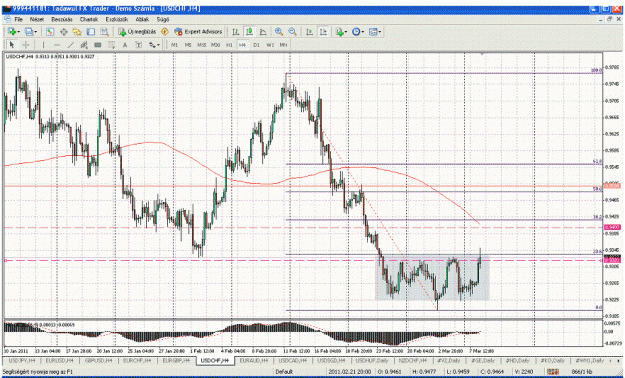Open the Market Watch panel icon
The image size is (625, 378).
[x=50, y=32]
